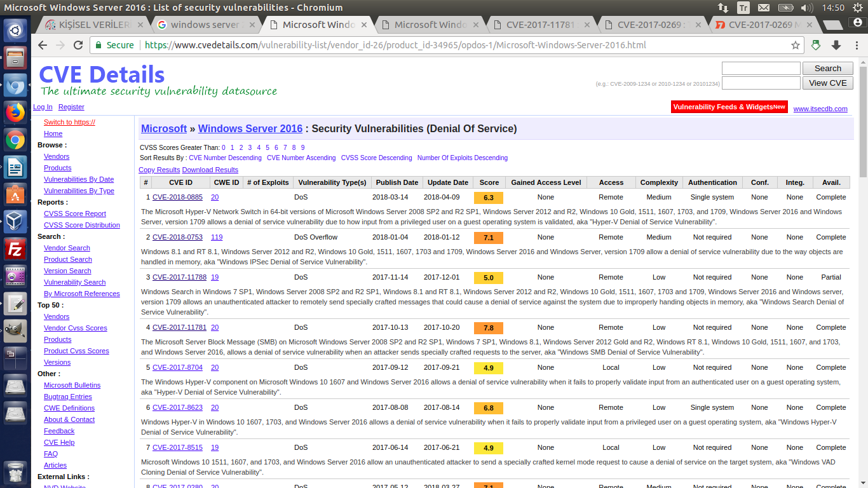This screenshot has width=868, height=488.
Task: Focus the top search input field
Action: pos(761,68)
